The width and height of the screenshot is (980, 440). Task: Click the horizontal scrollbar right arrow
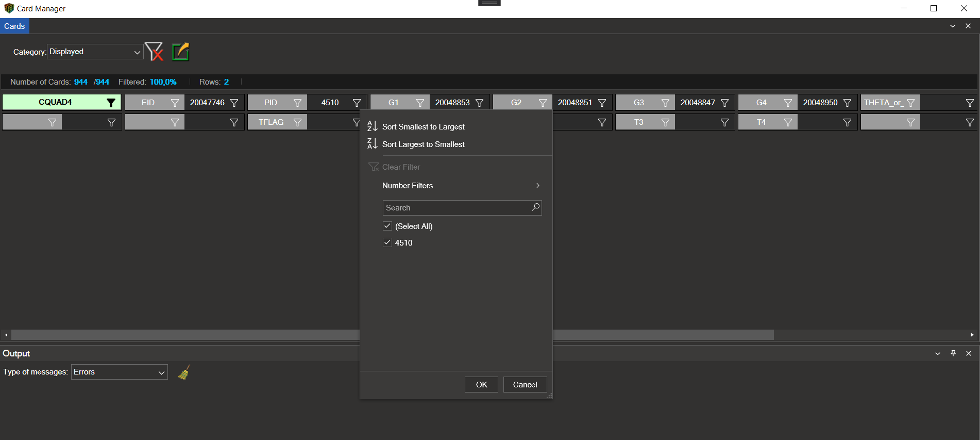pos(972,335)
